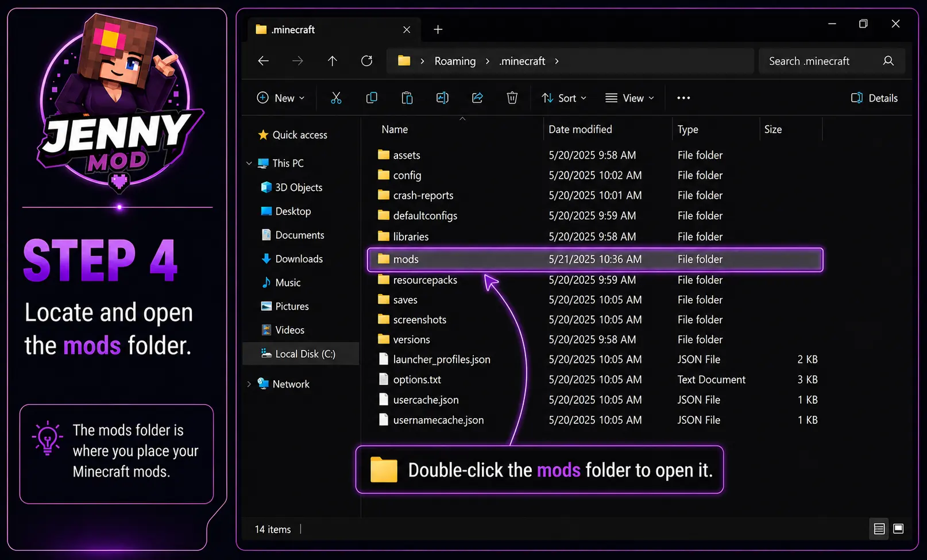Click .minecraft in the address breadcrumb
Screen dimensions: 927x560
click(522, 61)
